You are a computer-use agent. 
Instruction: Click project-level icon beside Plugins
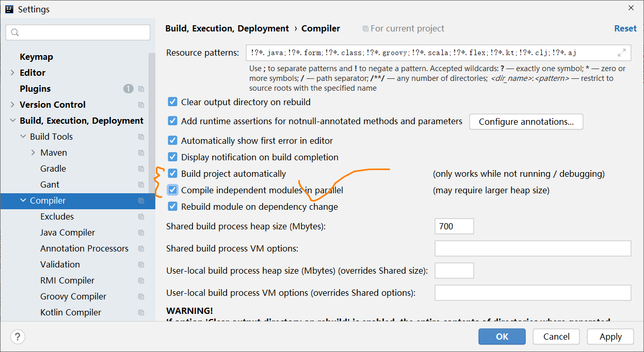141,89
